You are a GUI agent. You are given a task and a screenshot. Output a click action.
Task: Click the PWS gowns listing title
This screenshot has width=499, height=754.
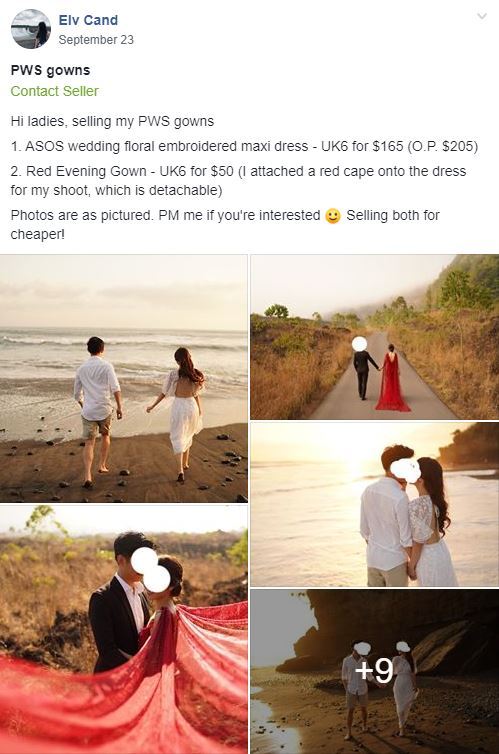50,70
